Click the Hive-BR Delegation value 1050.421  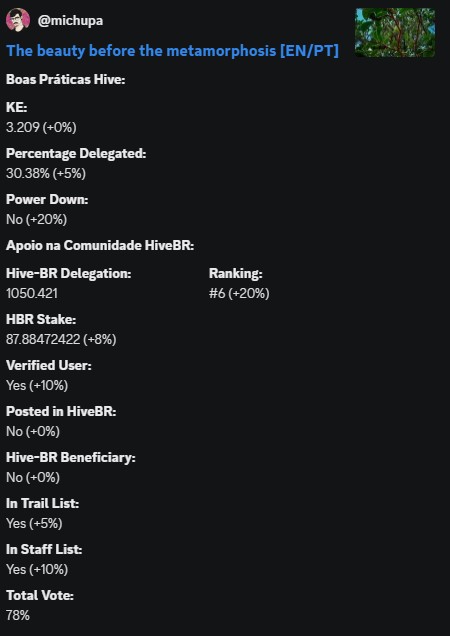click(32, 293)
